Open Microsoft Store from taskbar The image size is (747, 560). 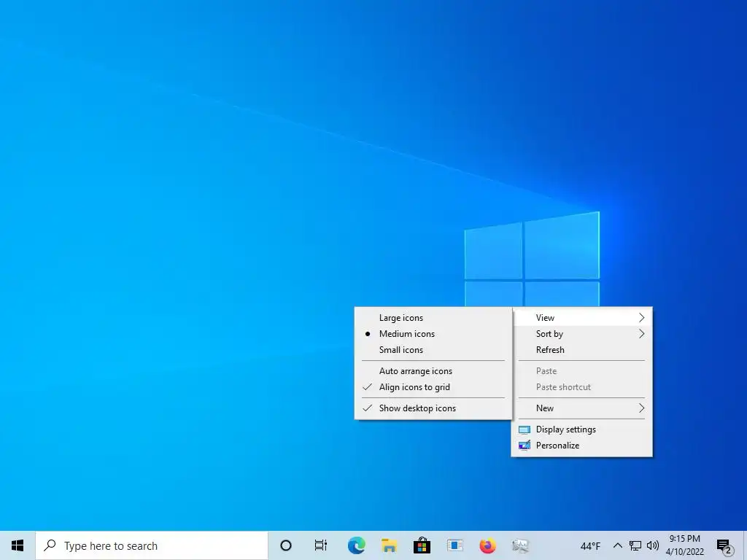point(422,545)
